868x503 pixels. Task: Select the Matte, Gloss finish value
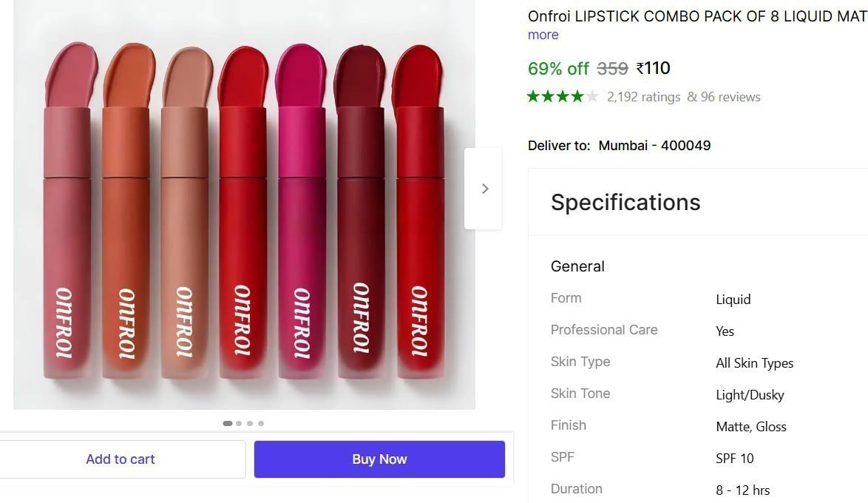coord(750,427)
